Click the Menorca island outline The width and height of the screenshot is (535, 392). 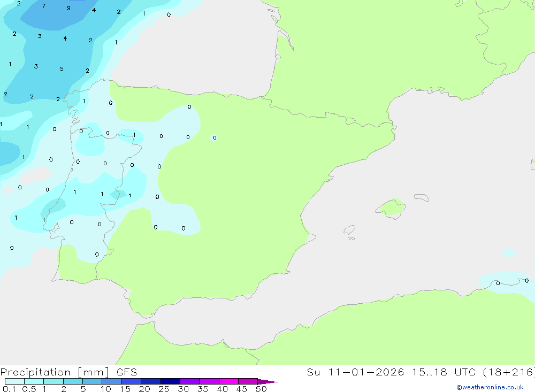[422, 197]
